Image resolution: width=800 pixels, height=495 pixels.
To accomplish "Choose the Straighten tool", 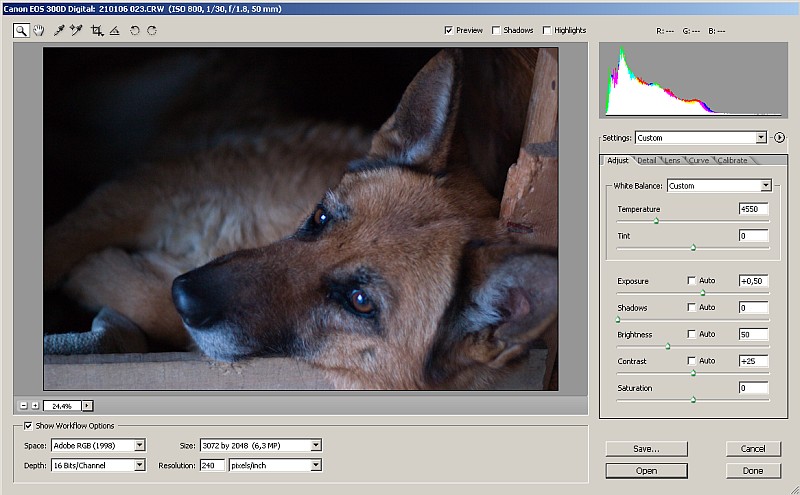I will tap(114, 31).
